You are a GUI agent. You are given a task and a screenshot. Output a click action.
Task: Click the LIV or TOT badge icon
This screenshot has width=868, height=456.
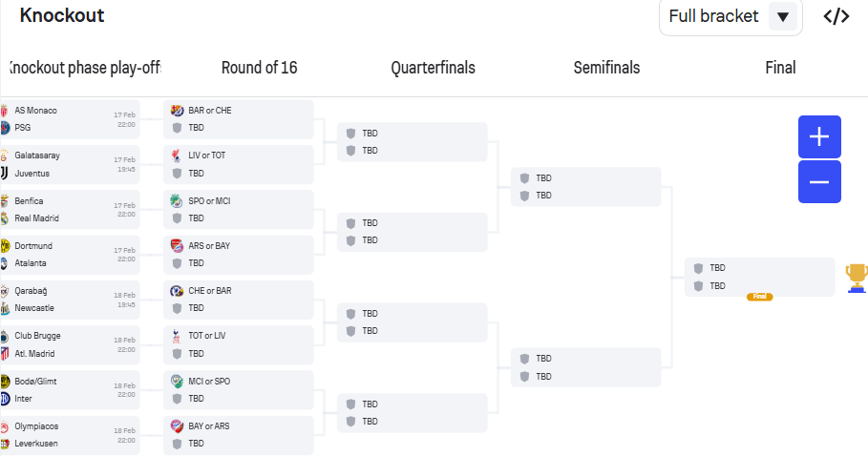pyautogui.click(x=177, y=155)
